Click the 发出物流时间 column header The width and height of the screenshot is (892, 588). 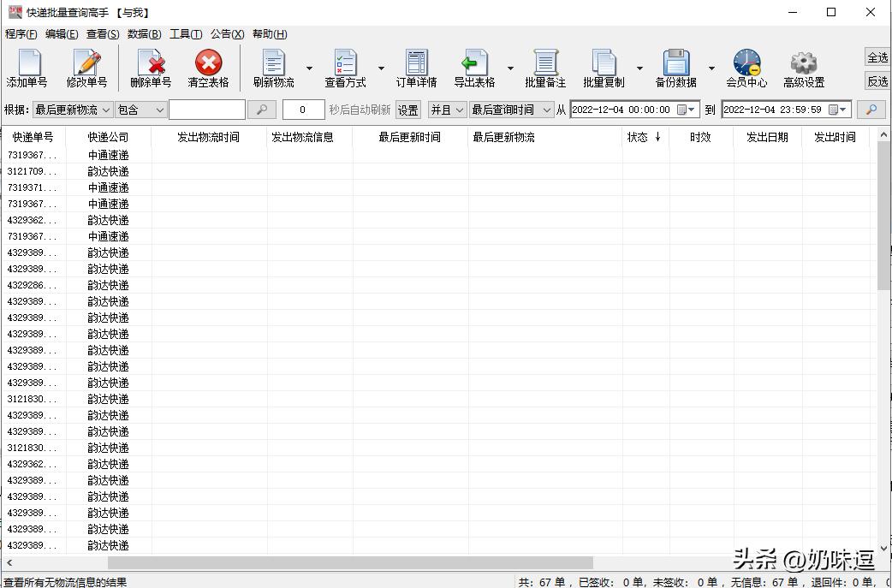click(208, 137)
